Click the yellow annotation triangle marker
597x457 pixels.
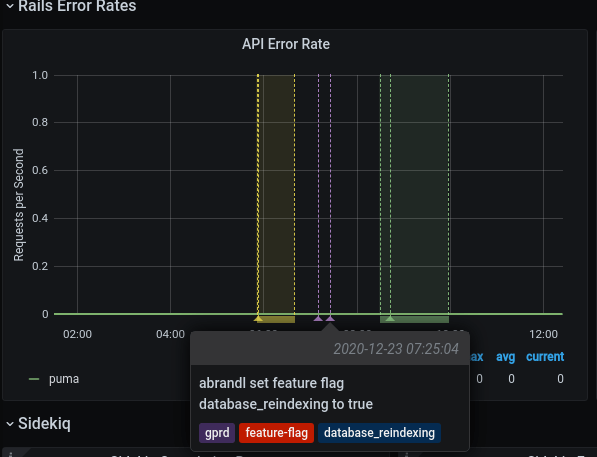pos(258,318)
